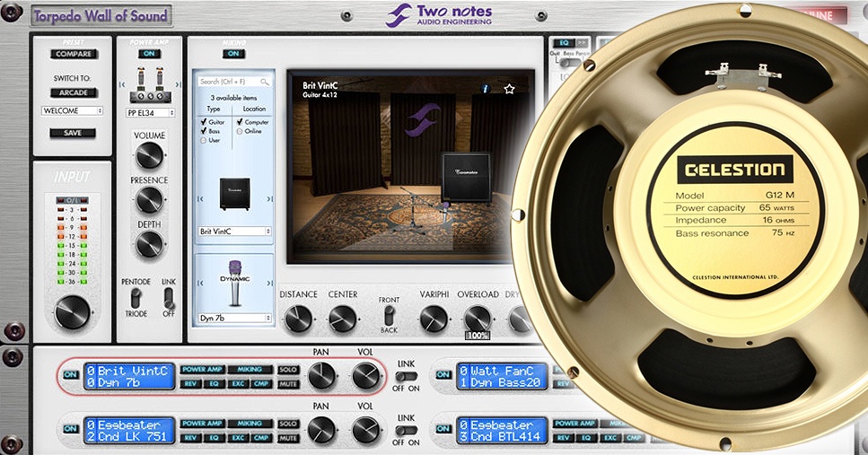Image resolution: width=868 pixels, height=455 pixels.
Task: Switch the Front/Back mic position toggle
Action: [x=390, y=315]
